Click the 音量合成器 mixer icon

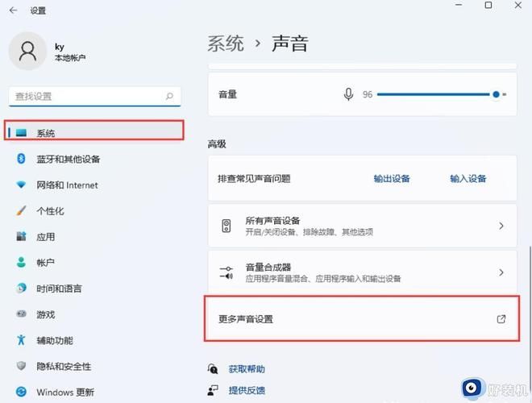tap(227, 272)
